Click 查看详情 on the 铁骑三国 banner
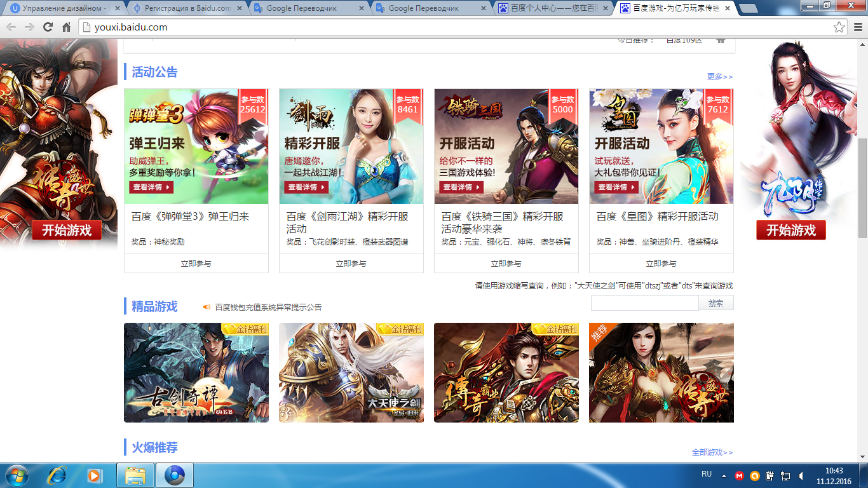The image size is (868, 488). coord(461,187)
